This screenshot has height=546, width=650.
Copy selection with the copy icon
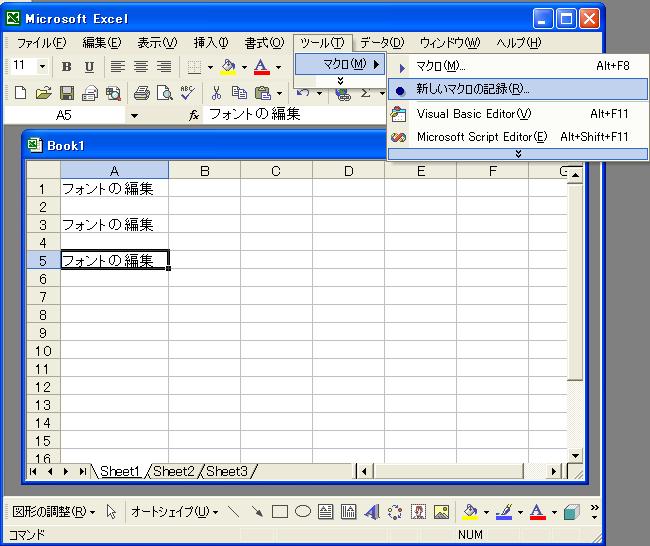[239, 93]
